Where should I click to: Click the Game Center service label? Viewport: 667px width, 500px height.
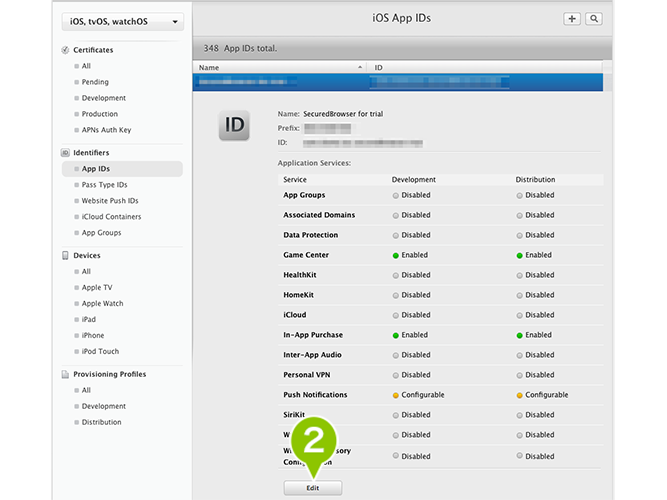306,255
